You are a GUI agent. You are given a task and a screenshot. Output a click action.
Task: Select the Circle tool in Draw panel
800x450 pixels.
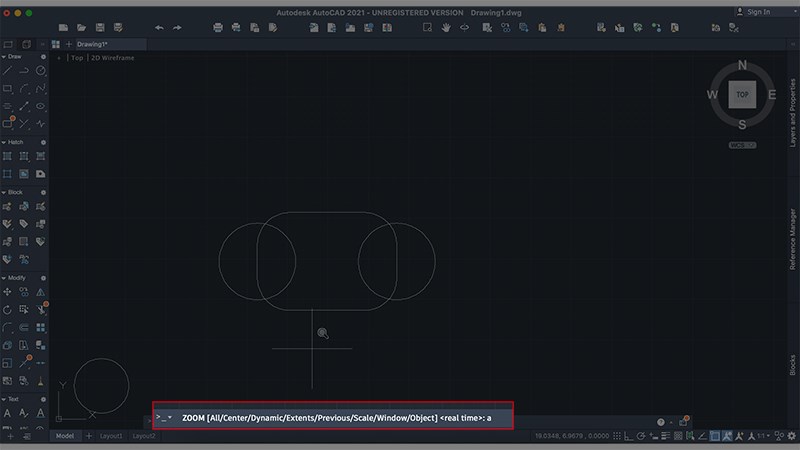[x=41, y=71]
